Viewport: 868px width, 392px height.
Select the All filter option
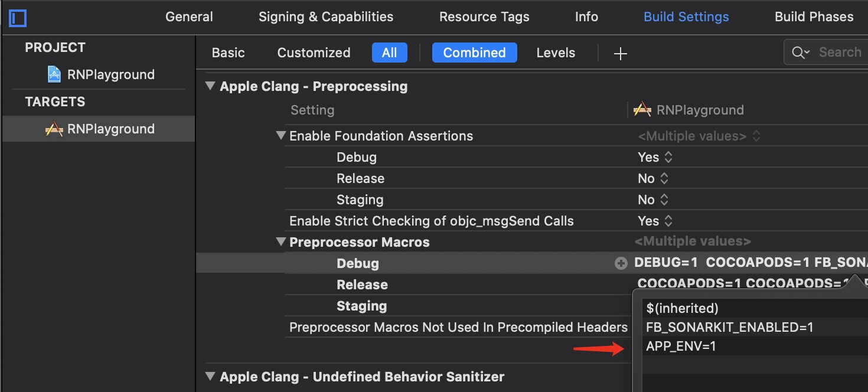coord(389,53)
